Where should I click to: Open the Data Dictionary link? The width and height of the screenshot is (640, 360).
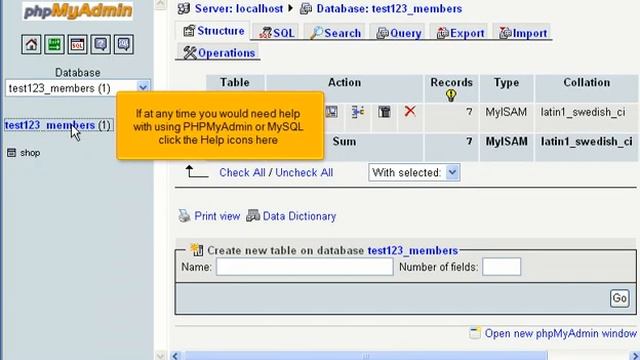[x=299, y=216]
